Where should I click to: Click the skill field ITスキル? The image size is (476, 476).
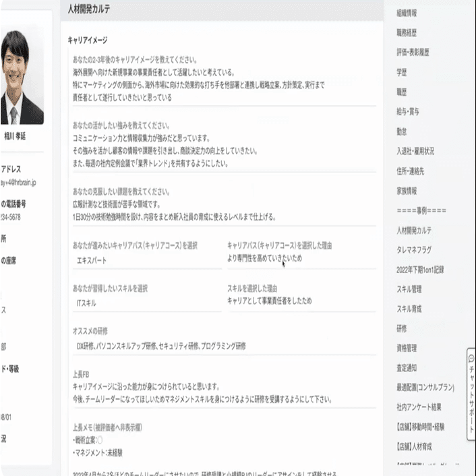[86, 303]
